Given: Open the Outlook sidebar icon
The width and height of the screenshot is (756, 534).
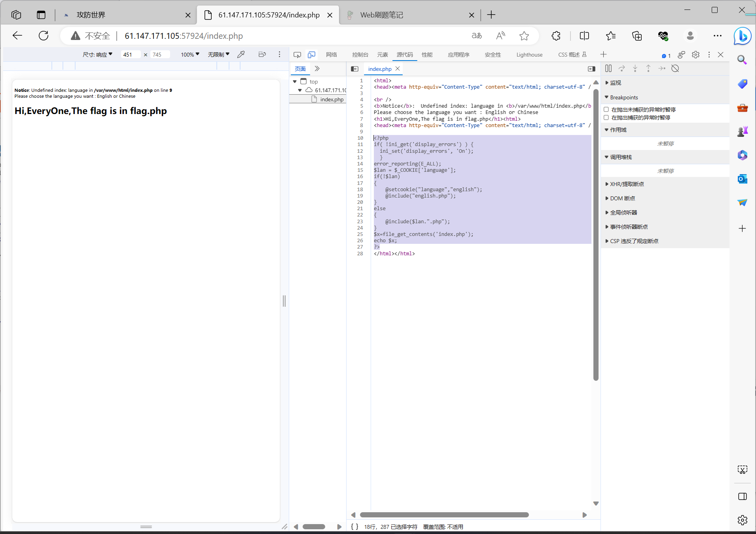Looking at the screenshot, I should (743, 179).
